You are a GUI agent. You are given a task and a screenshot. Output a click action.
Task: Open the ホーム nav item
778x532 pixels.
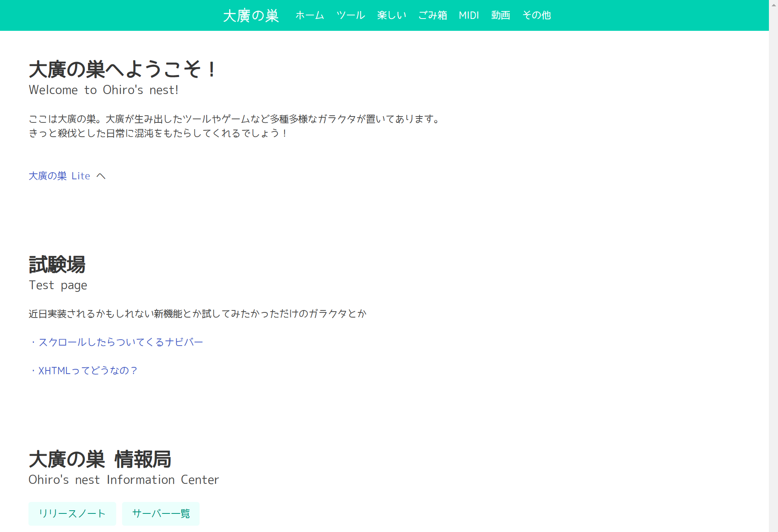tap(310, 15)
